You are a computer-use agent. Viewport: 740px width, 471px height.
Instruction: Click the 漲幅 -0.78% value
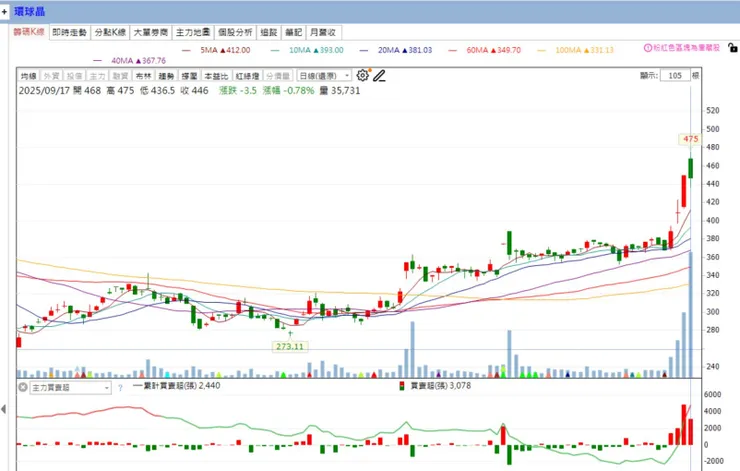click(x=288, y=91)
